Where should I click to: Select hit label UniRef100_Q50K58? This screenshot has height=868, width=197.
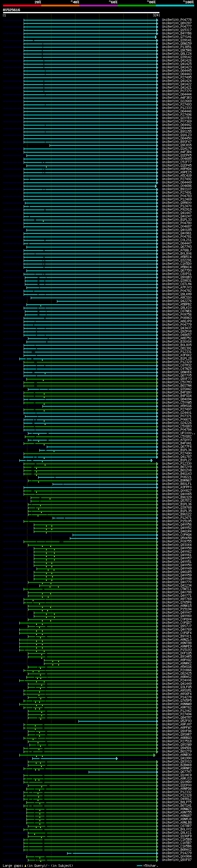177,538
